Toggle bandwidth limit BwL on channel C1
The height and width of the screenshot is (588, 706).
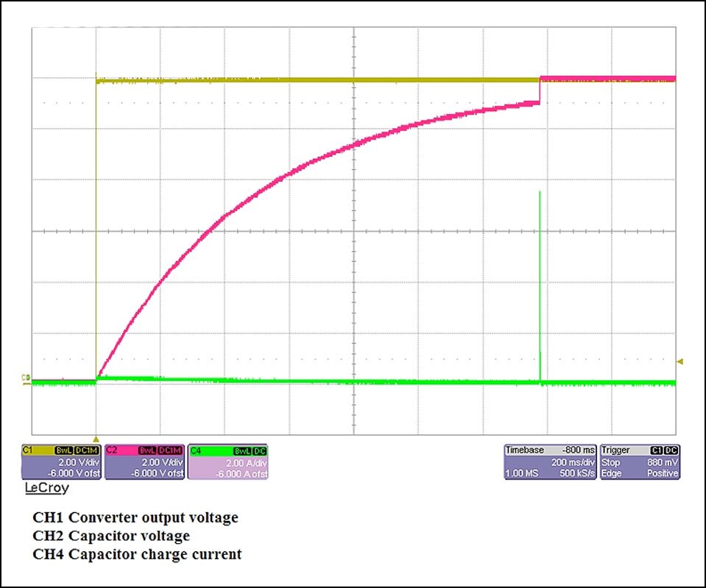(66, 450)
